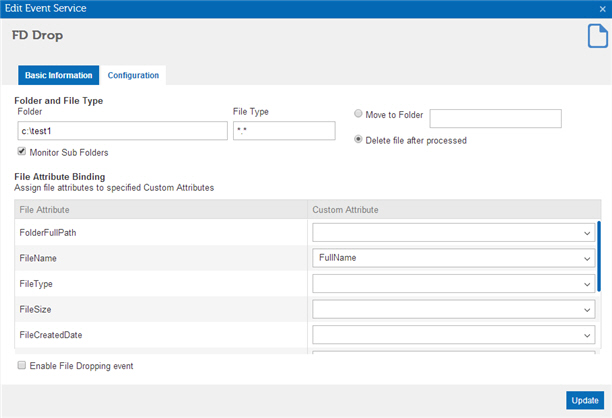Expand the FileType custom attribute dropdown
The width and height of the screenshot is (612, 418).
454,284
